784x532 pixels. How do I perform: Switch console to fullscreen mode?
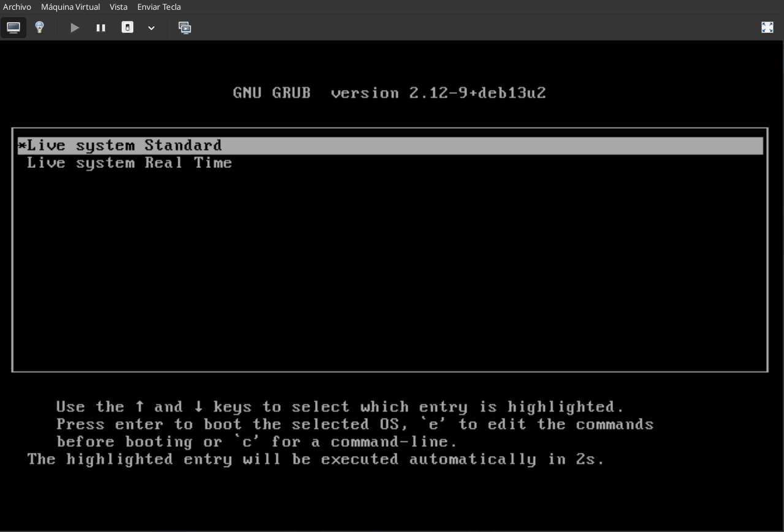pyautogui.click(x=767, y=27)
